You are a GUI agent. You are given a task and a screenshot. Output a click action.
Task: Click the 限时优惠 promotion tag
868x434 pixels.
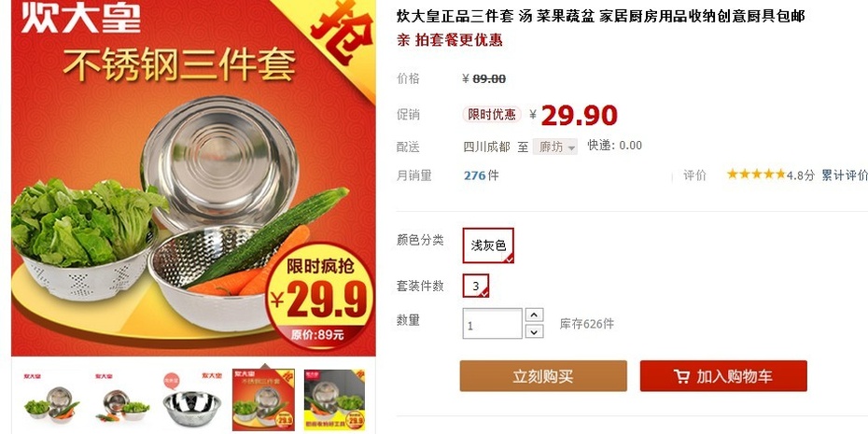tap(492, 115)
